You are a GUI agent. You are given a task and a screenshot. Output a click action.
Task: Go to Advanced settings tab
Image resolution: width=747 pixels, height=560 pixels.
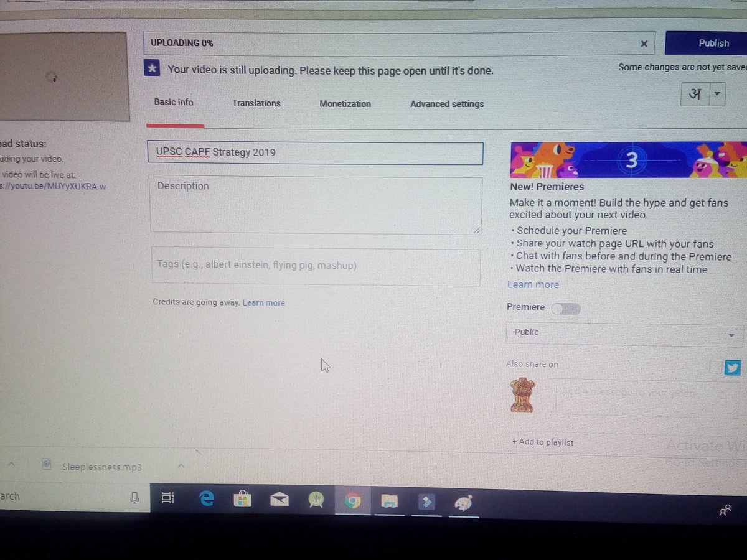(447, 104)
